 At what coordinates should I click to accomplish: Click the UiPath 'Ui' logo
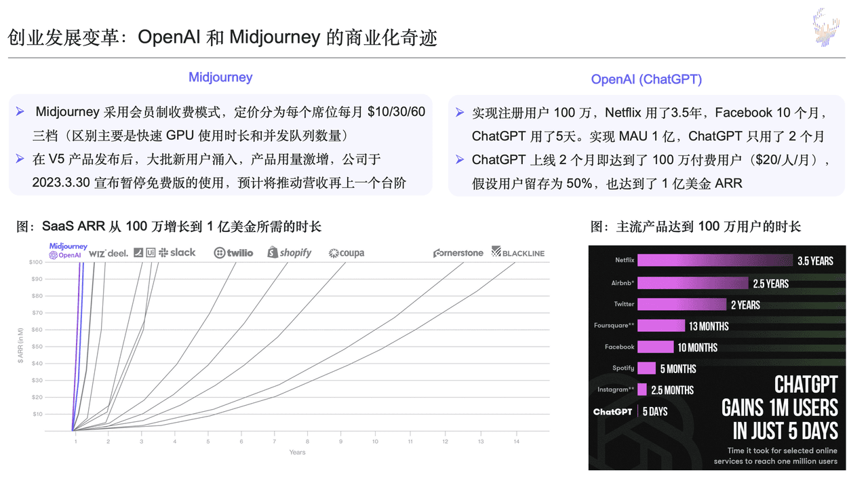(x=151, y=252)
